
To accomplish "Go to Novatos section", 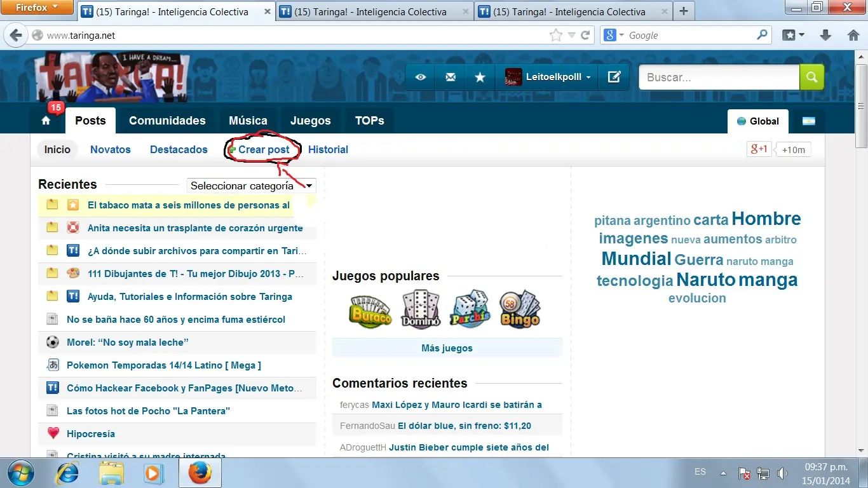I will (x=111, y=149).
